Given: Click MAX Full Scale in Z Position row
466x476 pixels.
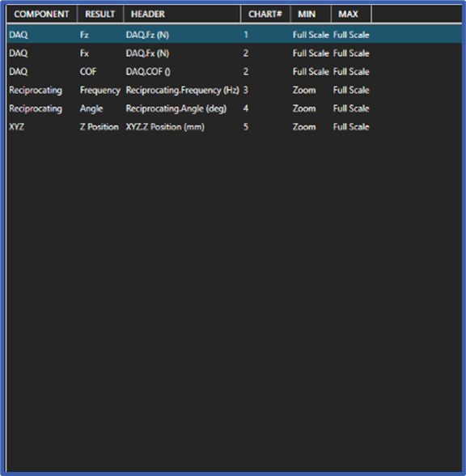Looking at the screenshot, I should [x=351, y=127].
